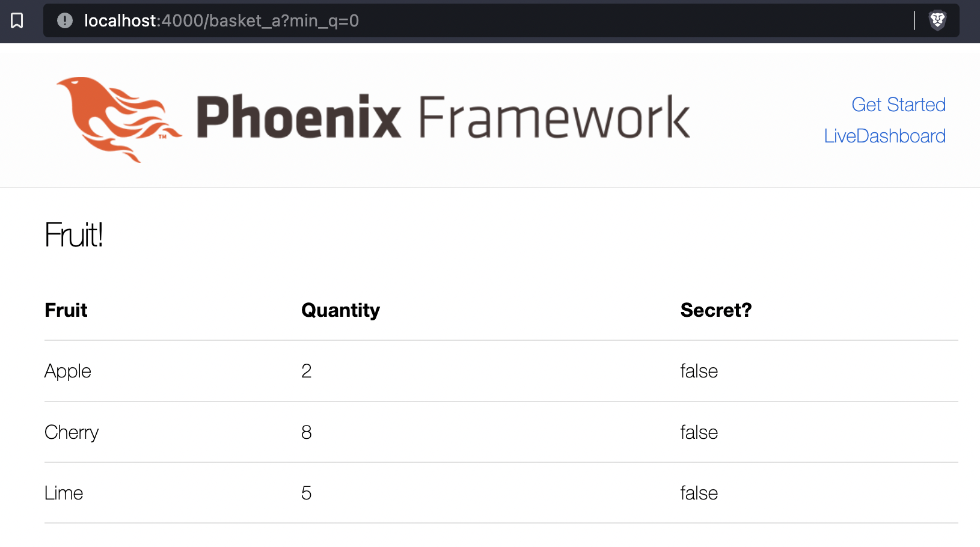Image resolution: width=980 pixels, height=547 pixels.
Task: Select the Lime row name
Action: click(x=64, y=493)
